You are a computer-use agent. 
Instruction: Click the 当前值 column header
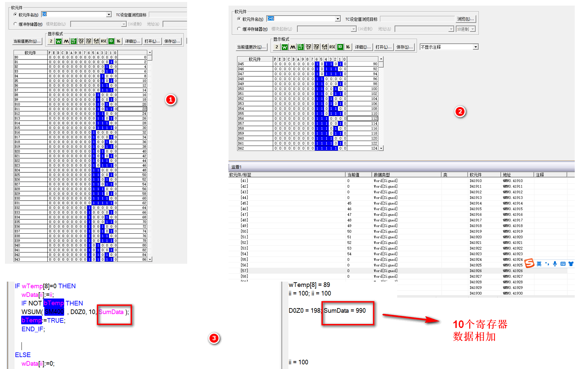353,175
